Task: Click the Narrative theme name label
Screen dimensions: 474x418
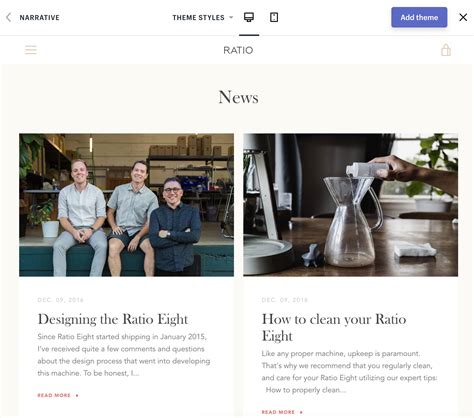Action: (x=39, y=18)
